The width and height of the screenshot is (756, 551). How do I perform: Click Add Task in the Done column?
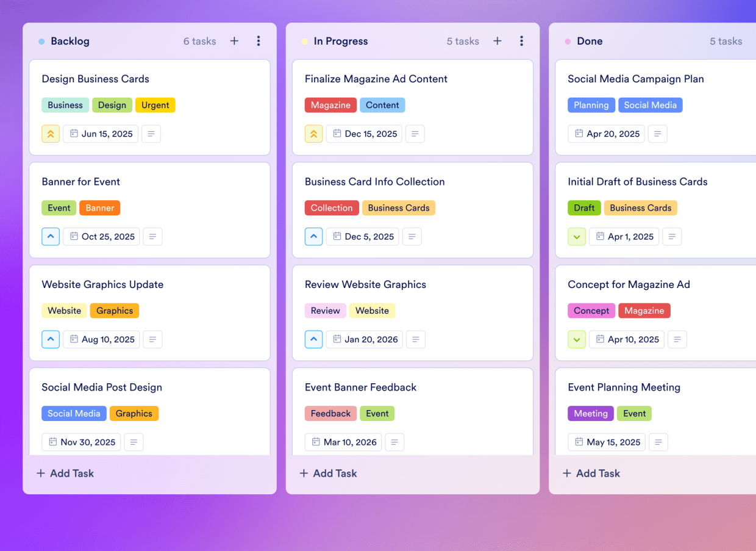(x=591, y=473)
